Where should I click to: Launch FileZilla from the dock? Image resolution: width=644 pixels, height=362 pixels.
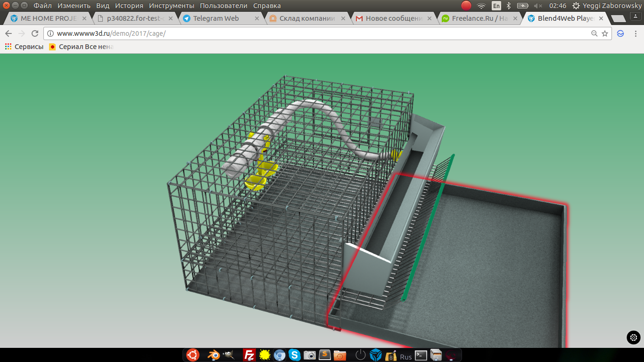pos(249,355)
